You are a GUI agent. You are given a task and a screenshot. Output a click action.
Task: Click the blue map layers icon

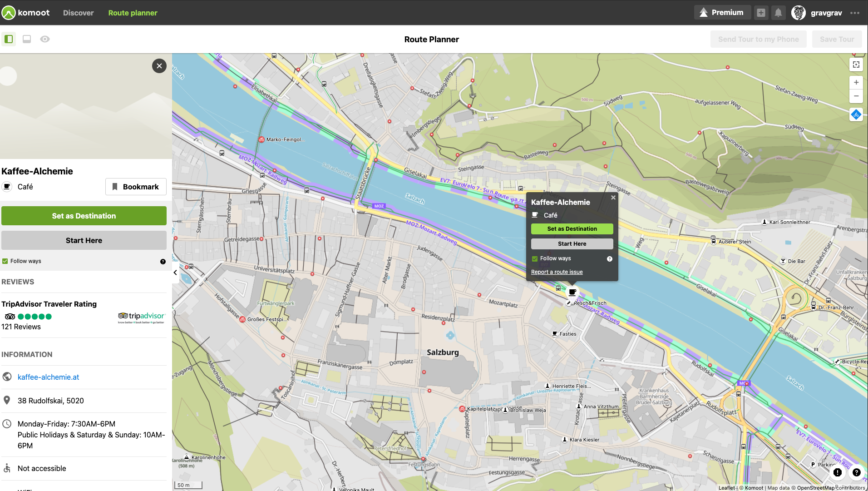856,114
